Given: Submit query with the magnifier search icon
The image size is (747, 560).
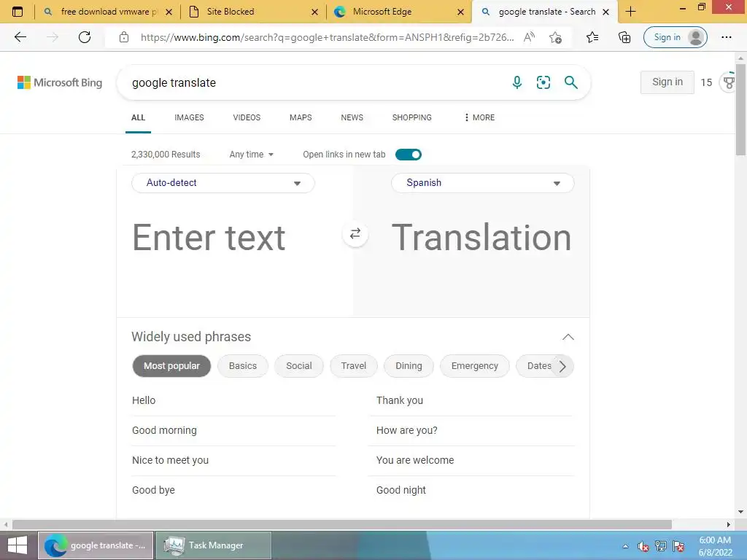Looking at the screenshot, I should point(570,82).
